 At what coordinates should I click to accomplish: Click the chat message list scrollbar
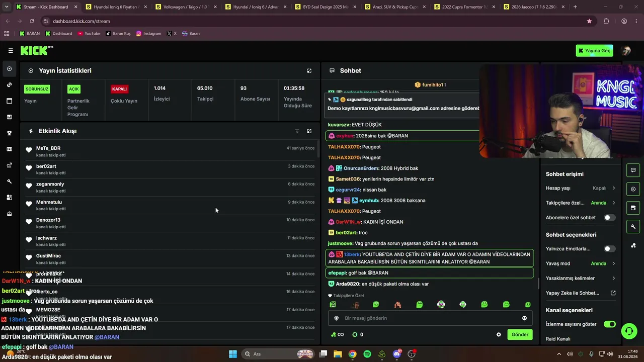[539, 283]
